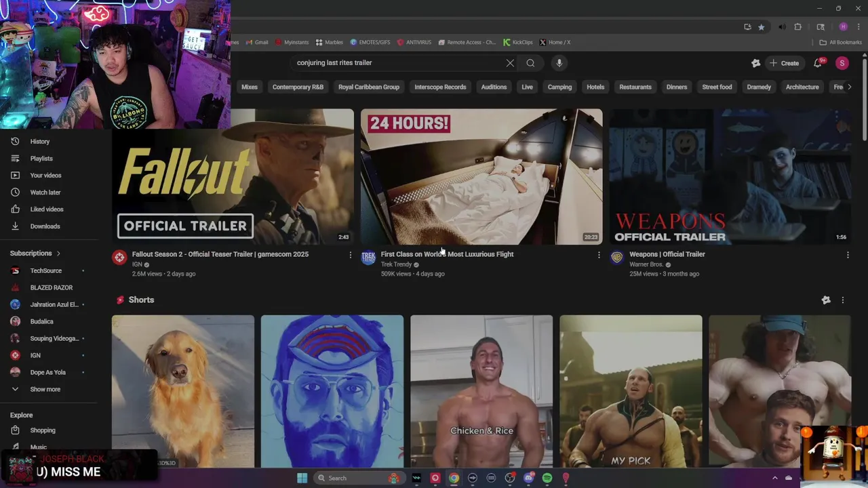
Task: Play the golden retriever Short
Action: (x=183, y=391)
